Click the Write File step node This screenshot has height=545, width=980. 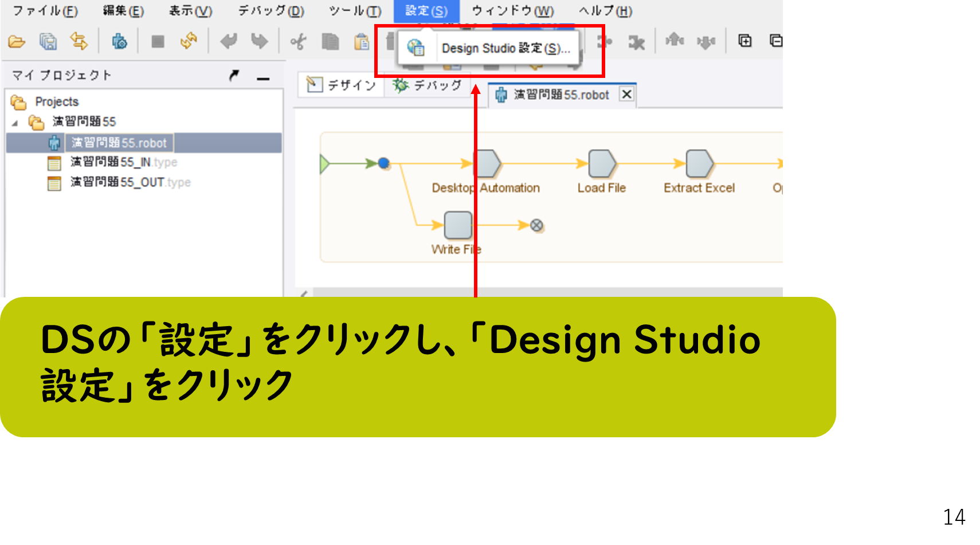[458, 225]
